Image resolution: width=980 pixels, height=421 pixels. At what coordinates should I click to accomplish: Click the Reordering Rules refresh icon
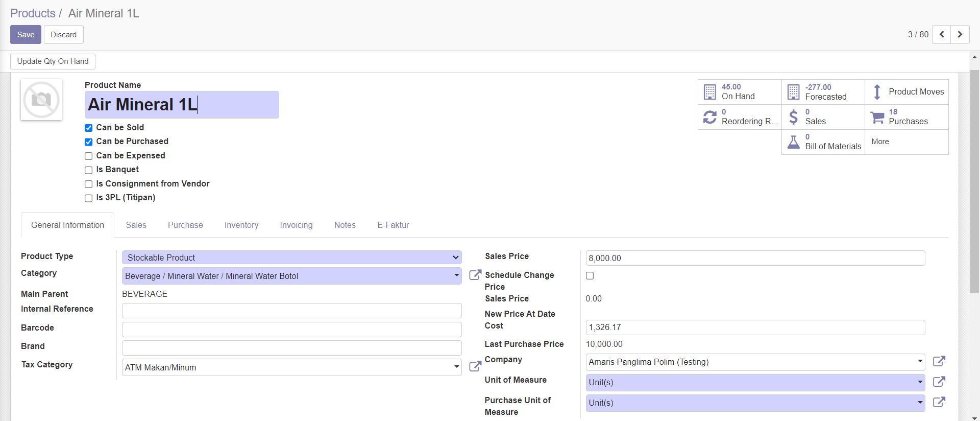coord(709,117)
